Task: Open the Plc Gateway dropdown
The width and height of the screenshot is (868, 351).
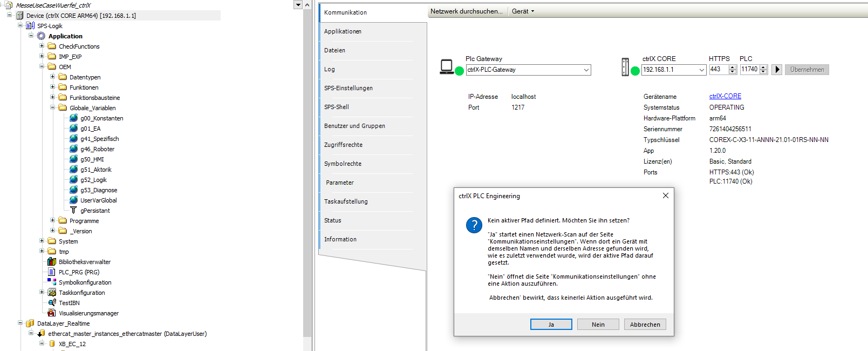Action: 586,70
